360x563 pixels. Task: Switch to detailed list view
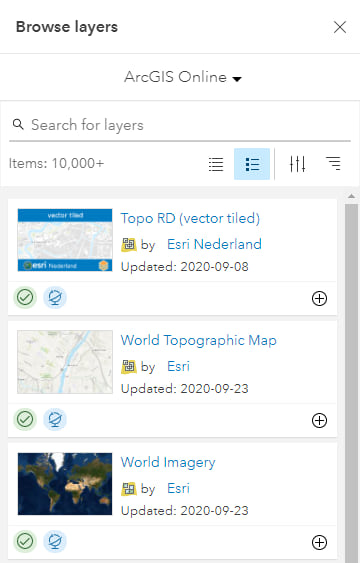tap(252, 164)
